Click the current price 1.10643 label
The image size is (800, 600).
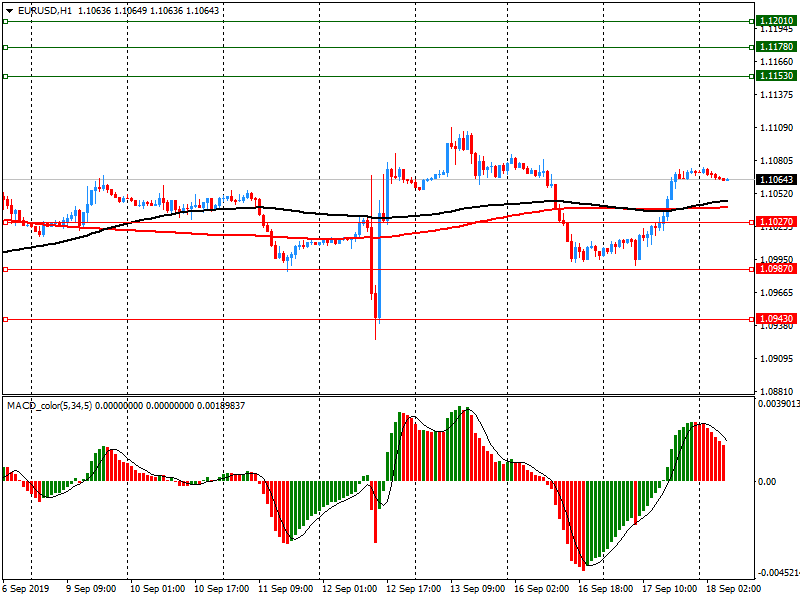[x=776, y=180]
